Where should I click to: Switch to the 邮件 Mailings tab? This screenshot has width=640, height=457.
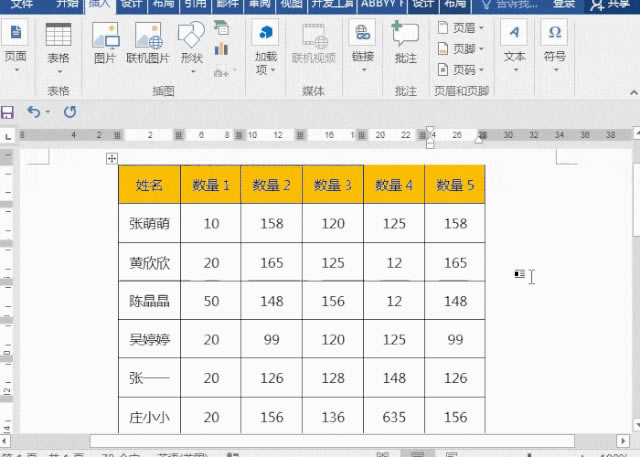coord(227,4)
